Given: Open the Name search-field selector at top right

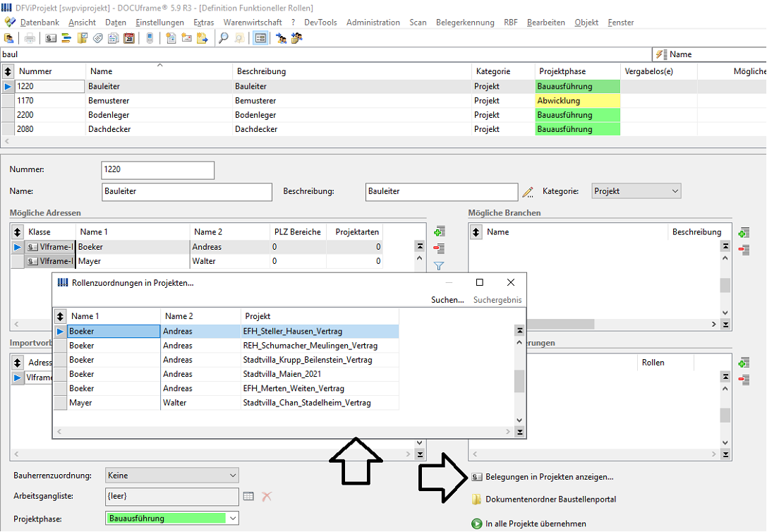Looking at the screenshot, I should (709, 54).
